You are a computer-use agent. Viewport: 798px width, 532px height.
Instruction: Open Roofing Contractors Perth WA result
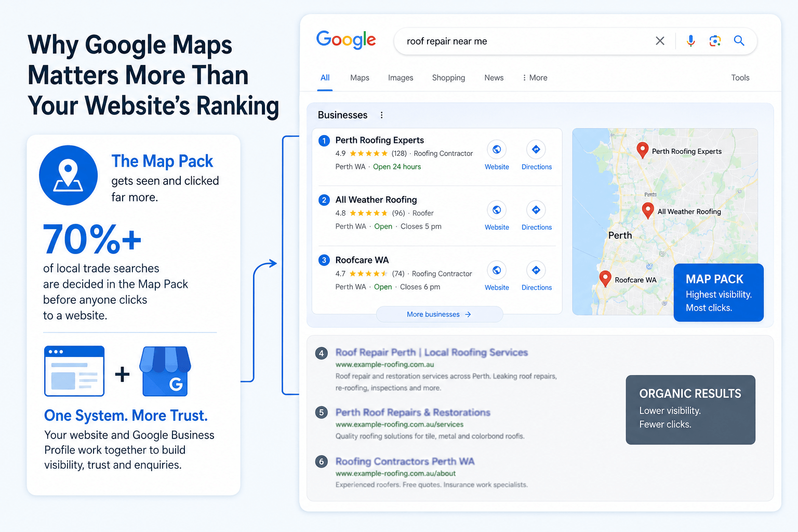(x=405, y=461)
